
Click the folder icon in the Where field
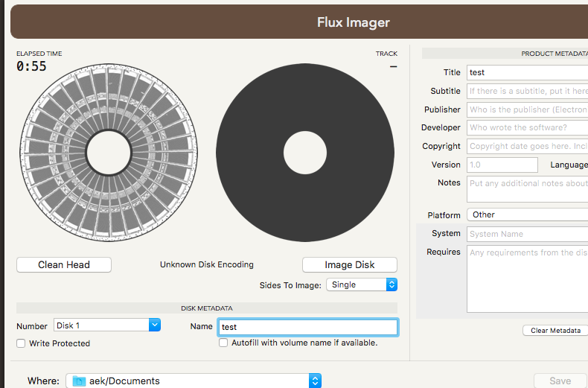tap(80, 381)
